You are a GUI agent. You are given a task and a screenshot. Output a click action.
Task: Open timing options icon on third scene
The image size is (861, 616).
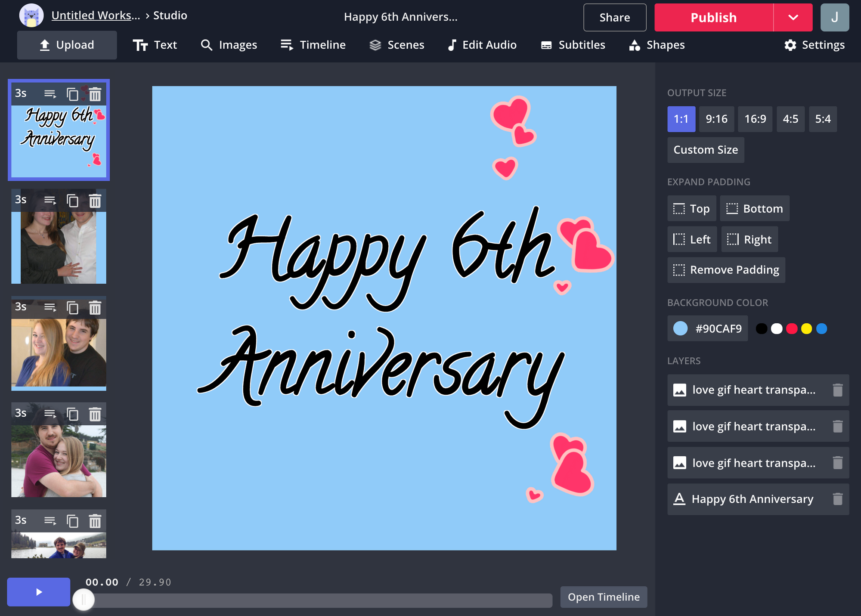point(50,307)
